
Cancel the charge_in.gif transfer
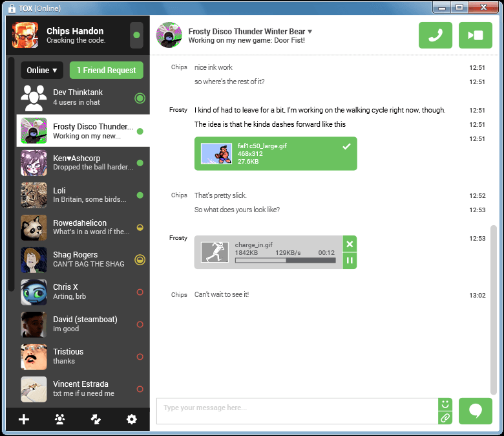coord(350,244)
